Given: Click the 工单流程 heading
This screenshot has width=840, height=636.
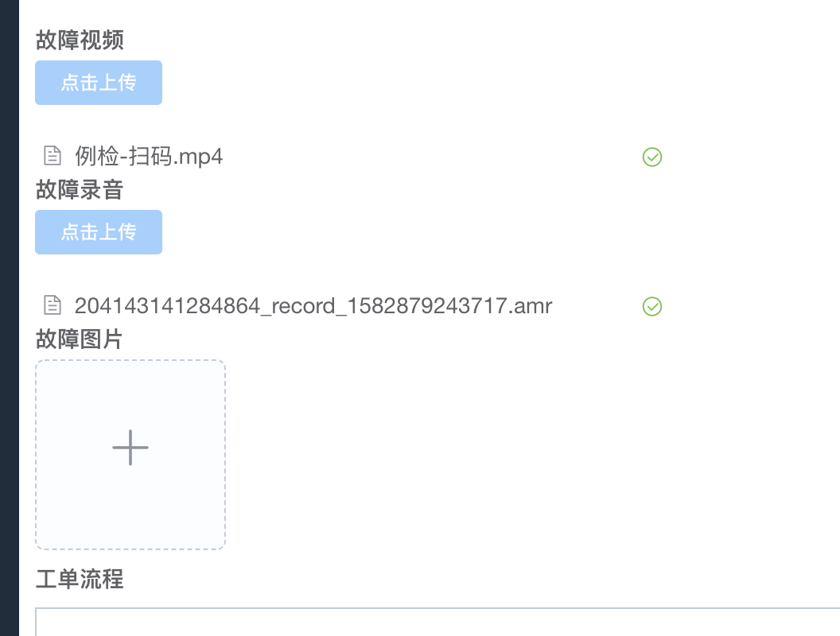Looking at the screenshot, I should [x=79, y=580].
